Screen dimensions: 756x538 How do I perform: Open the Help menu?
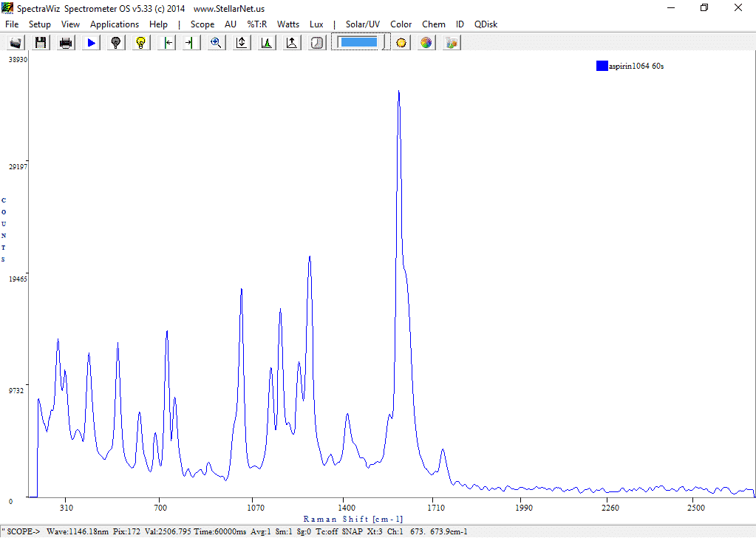click(158, 24)
